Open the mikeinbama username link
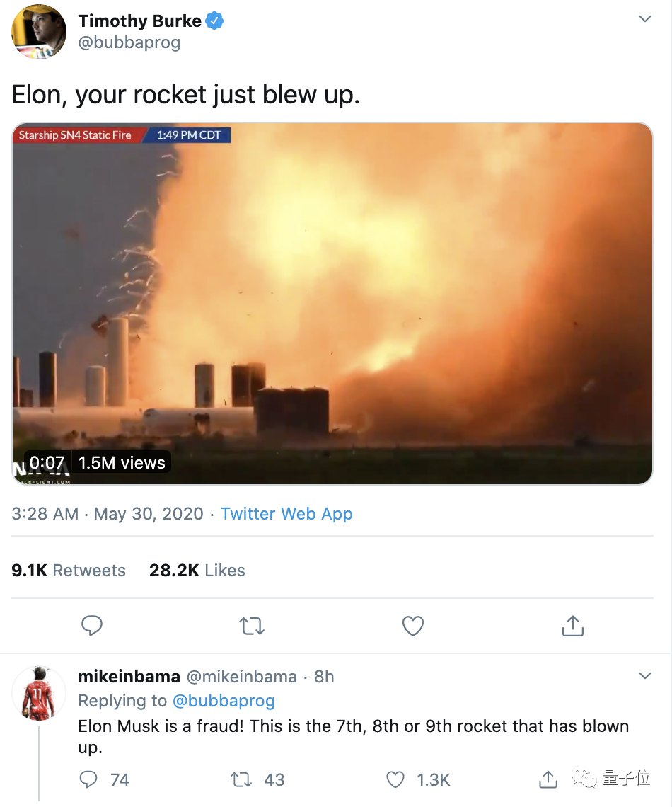This screenshot has height=807, width=672. tap(129, 677)
